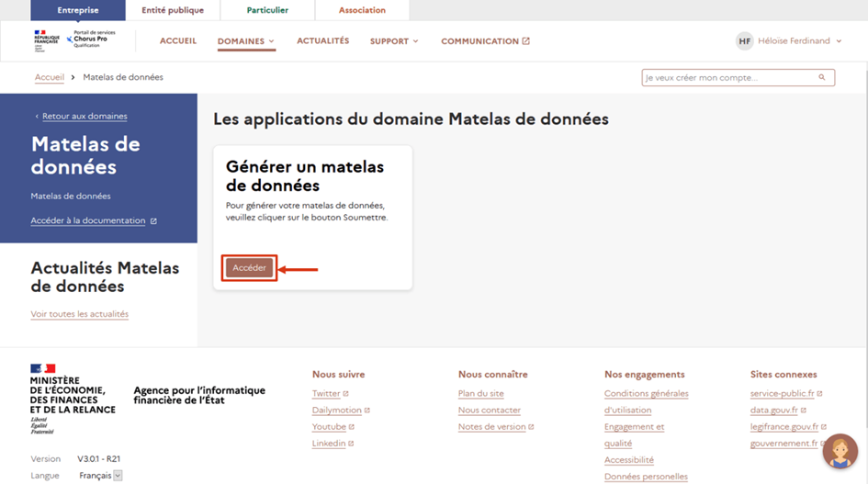Open the Actualités menu item
This screenshot has height=484, width=868.
point(322,41)
